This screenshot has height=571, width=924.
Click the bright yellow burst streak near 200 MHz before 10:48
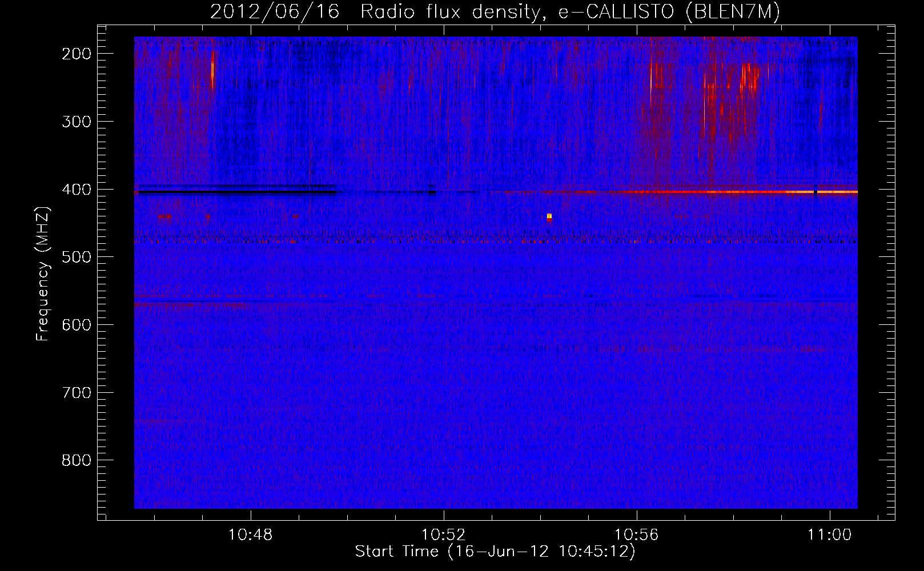click(x=212, y=71)
